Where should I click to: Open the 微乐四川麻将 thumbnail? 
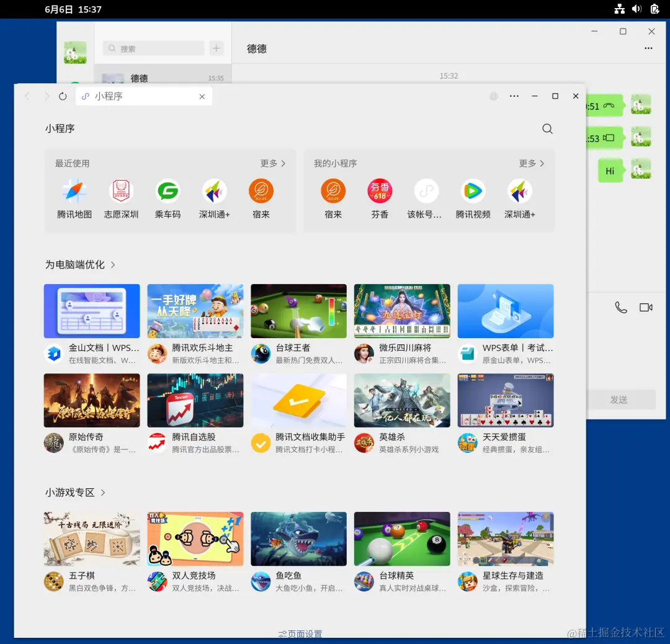coord(402,311)
